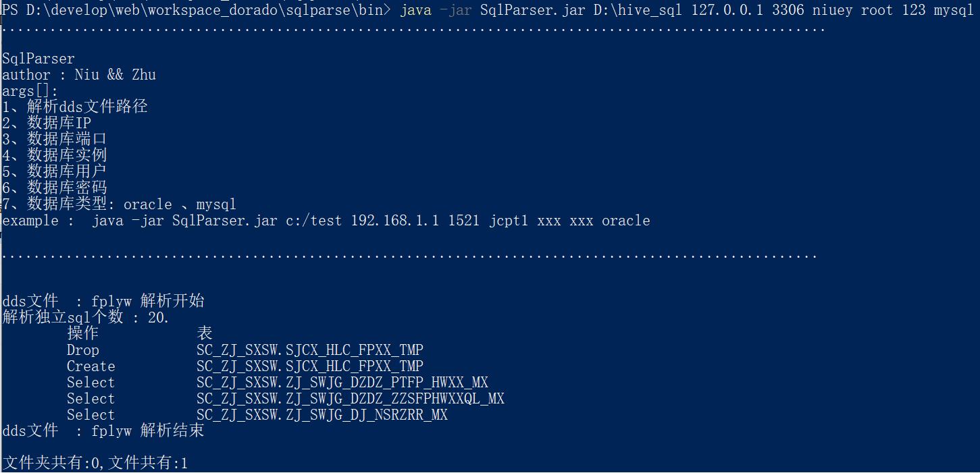980x473 pixels.
Task: Click the Create operation row
Action: click(245, 366)
